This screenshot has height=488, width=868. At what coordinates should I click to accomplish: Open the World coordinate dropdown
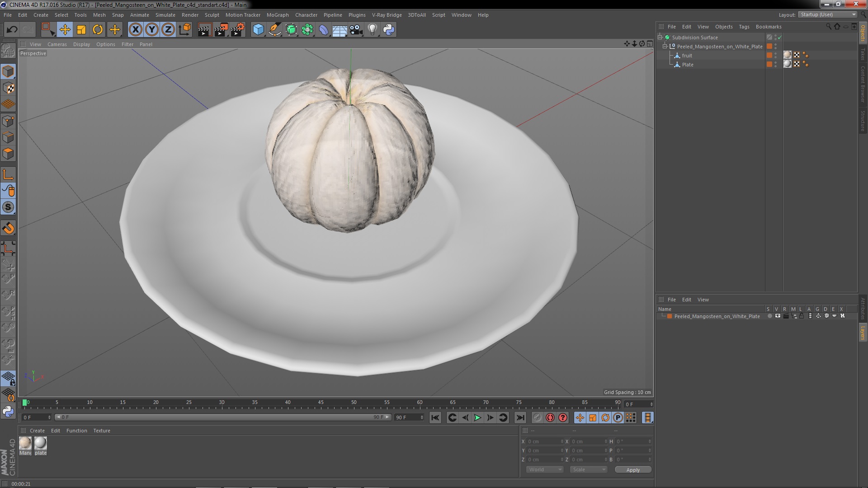click(545, 469)
